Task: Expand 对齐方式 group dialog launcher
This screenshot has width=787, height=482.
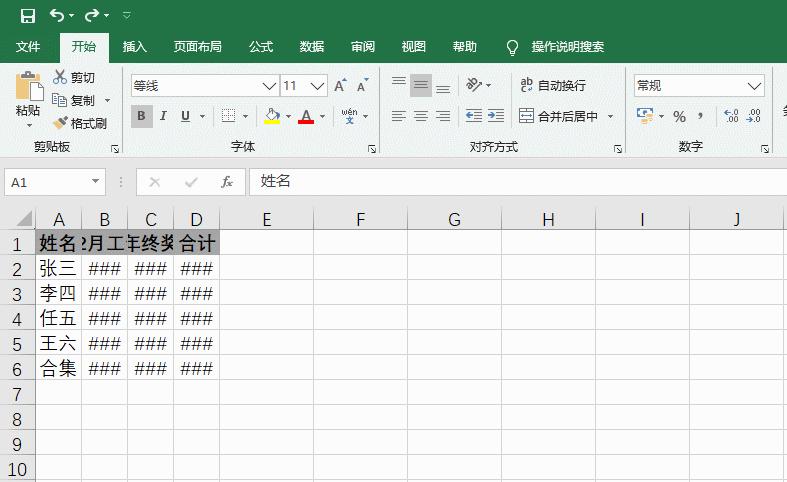Action: [618, 149]
